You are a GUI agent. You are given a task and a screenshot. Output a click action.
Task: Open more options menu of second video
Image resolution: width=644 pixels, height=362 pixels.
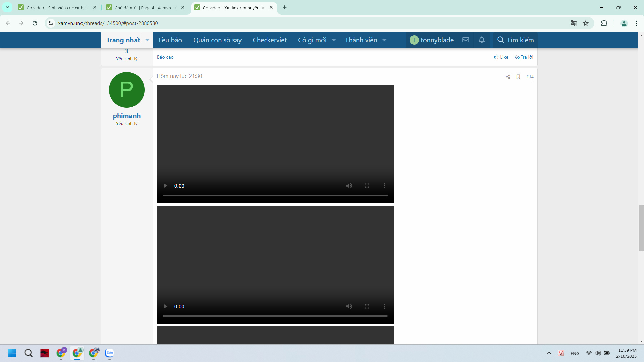point(385,306)
